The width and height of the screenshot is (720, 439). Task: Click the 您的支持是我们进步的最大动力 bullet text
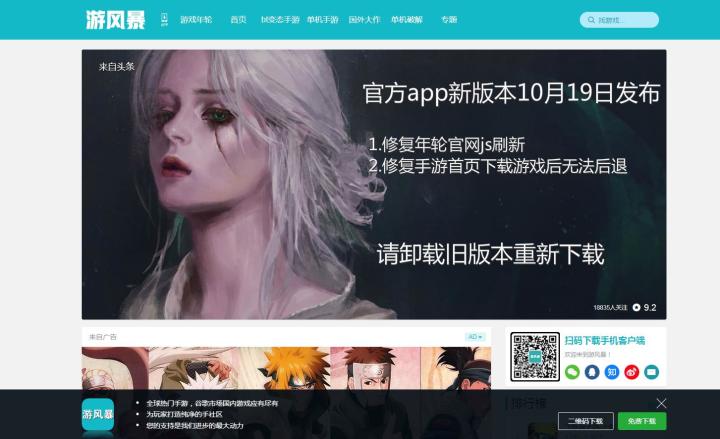(x=195, y=426)
